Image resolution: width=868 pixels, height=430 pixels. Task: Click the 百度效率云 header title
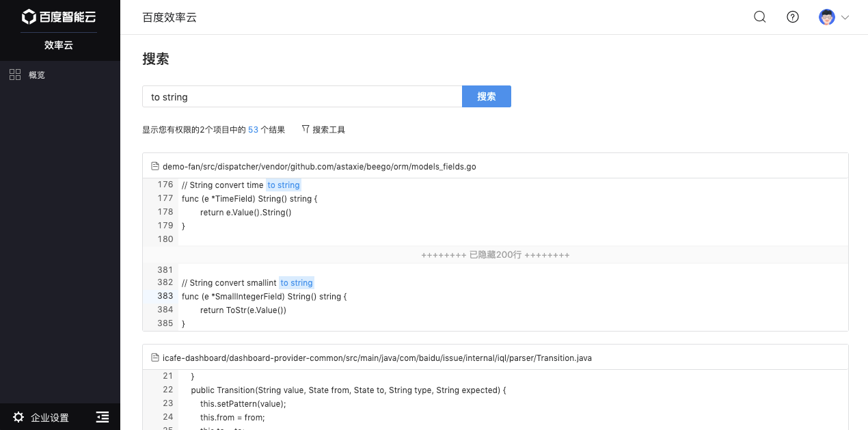coord(169,18)
